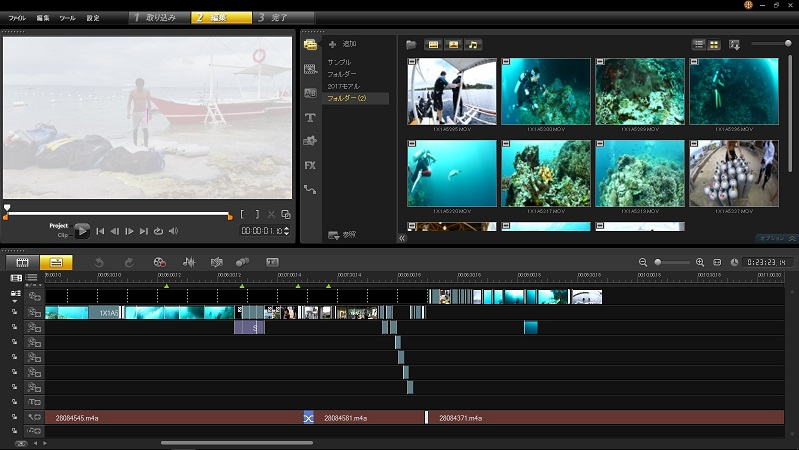Toggle video files visibility in library
Image resolution: width=799 pixels, height=450 pixels.
pyautogui.click(x=433, y=45)
